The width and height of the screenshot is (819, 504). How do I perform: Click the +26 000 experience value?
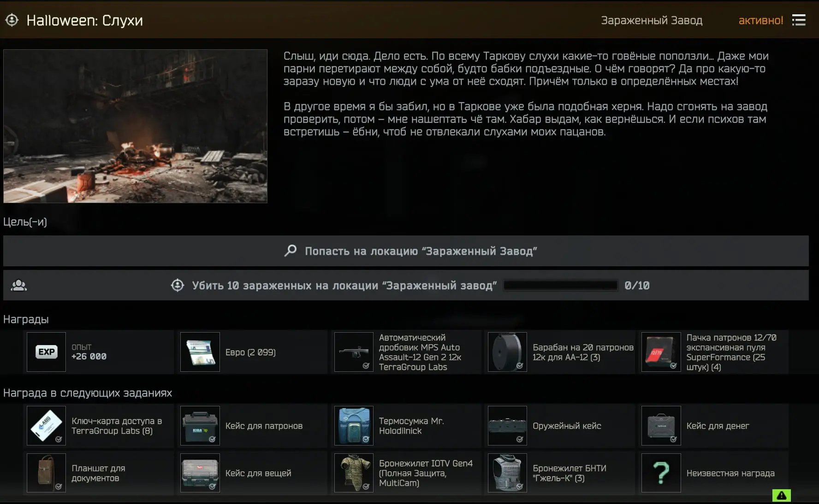tap(89, 357)
